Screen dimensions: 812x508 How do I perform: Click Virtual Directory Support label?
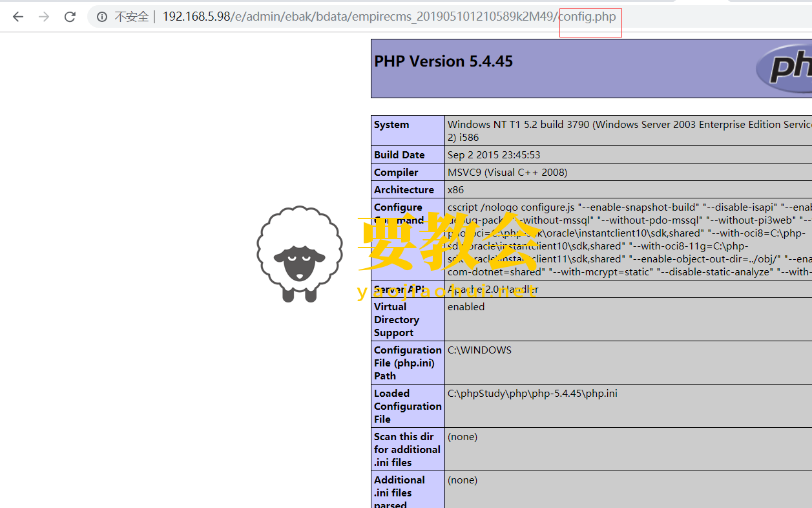tap(397, 320)
